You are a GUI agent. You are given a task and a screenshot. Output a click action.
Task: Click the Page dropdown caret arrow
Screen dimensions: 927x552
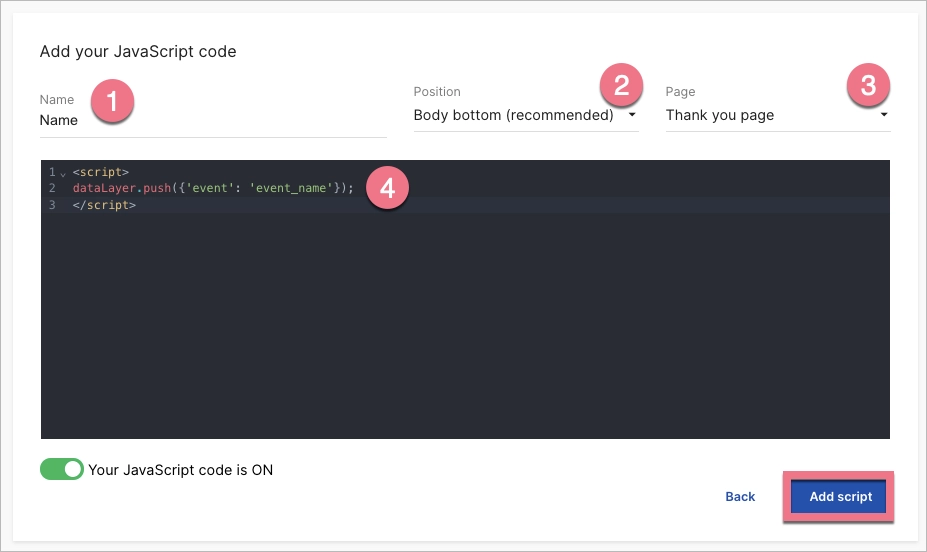pyautogui.click(x=883, y=115)
